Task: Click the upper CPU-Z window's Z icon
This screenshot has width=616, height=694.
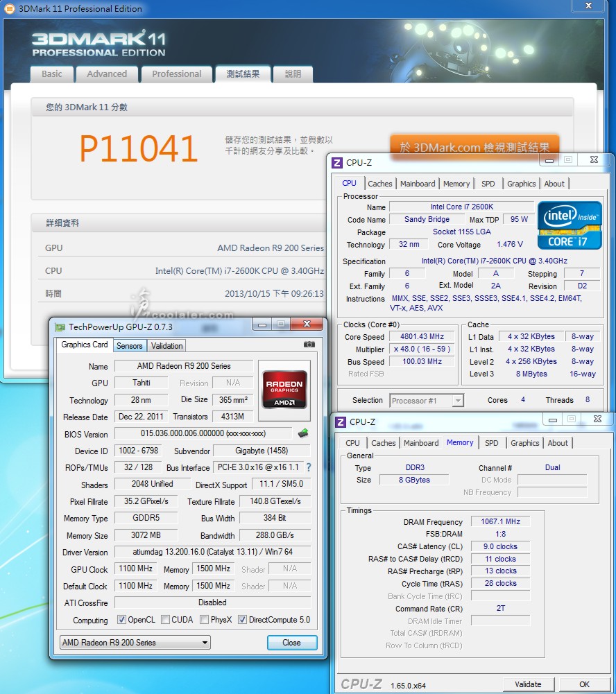Action: tap(337, 162)
